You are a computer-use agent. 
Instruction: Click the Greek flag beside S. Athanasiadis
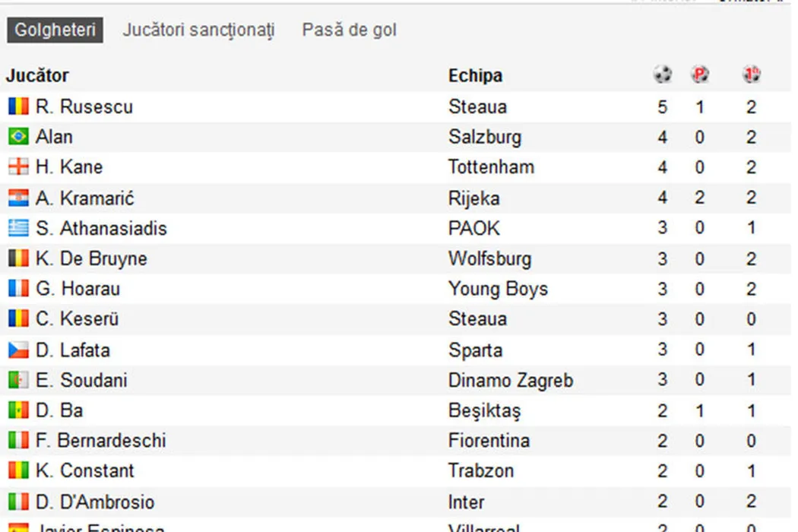tap(18, 228)
